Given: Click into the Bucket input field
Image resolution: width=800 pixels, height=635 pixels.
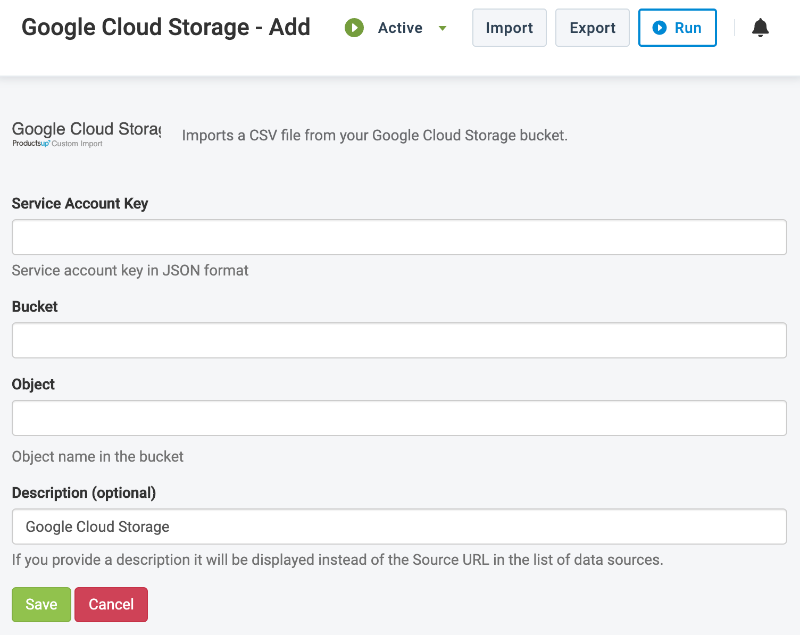Looking at the screenshot, I should 399,340.
